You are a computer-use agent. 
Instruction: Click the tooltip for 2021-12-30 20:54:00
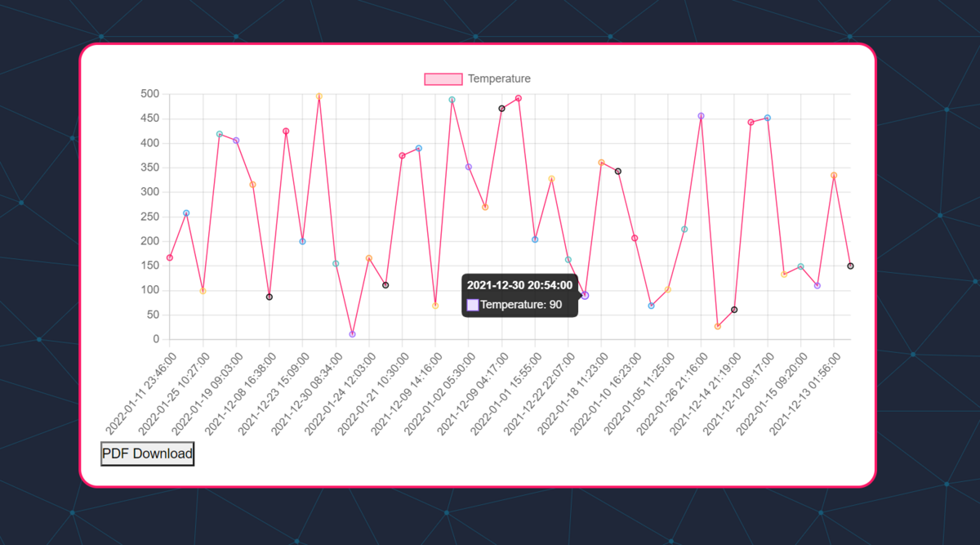click(x=519, y=295)
